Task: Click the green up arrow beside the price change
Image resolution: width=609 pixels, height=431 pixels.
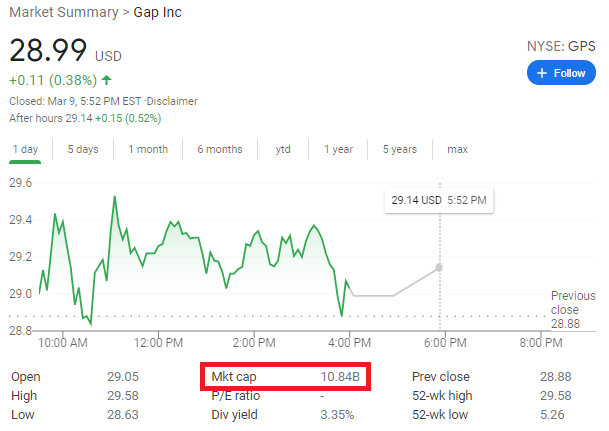Action: tap(106, 80)
